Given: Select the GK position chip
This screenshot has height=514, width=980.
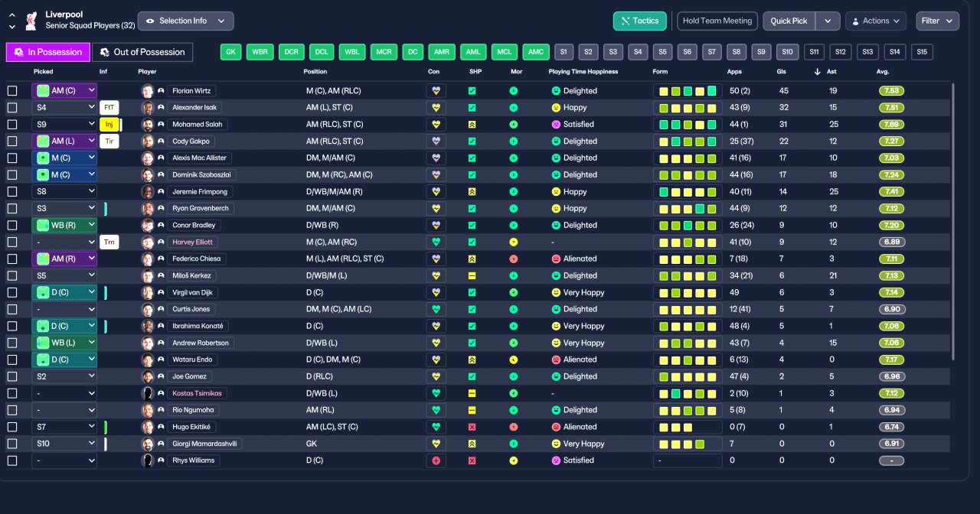Looking at the screenshot, I should click(x=230, y=52).
